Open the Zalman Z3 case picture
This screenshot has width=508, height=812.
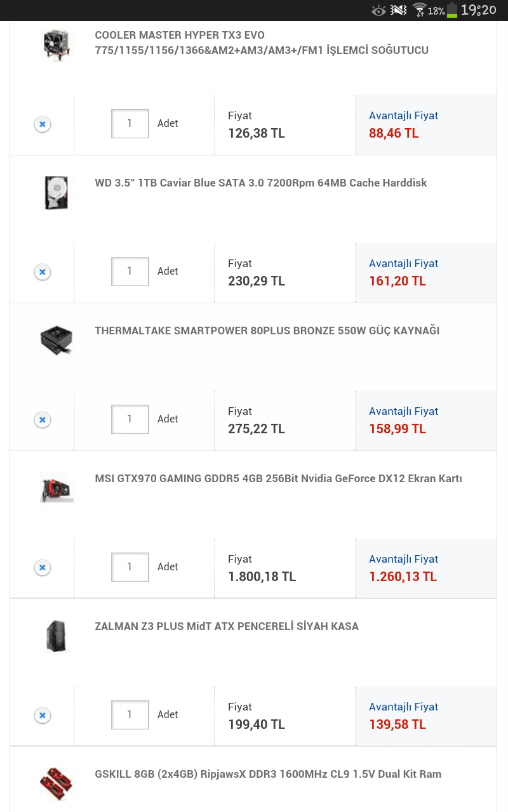pyautogui.click(x=57, y=636)
